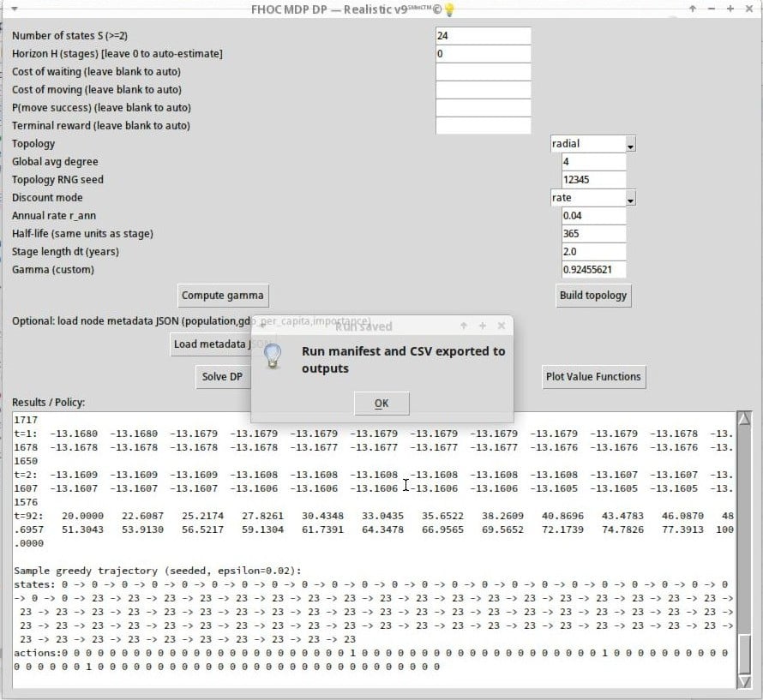
Task: Click the P(move success) input field
Action: click(x=483, y=108)
